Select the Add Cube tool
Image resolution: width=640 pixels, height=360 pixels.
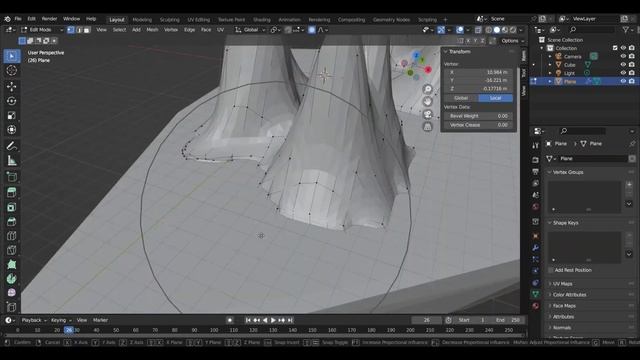pos(12,177)
